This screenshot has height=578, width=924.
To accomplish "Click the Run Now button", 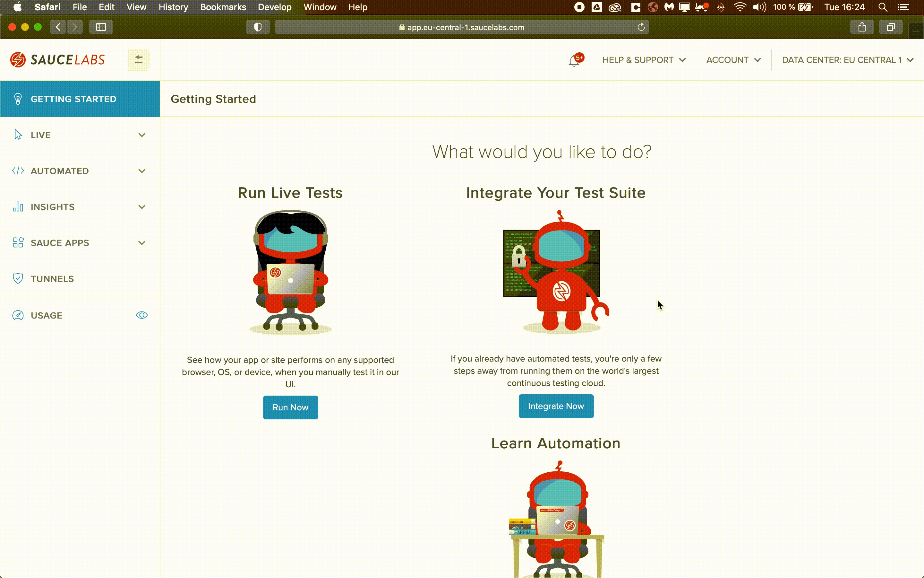I will point(290,407).
